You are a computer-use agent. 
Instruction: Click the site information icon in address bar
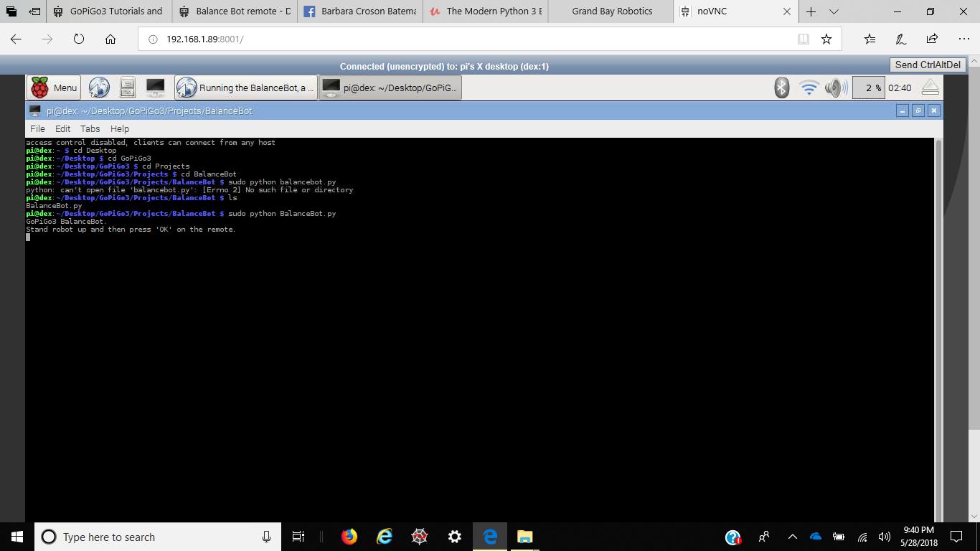[x=153, y=39]
